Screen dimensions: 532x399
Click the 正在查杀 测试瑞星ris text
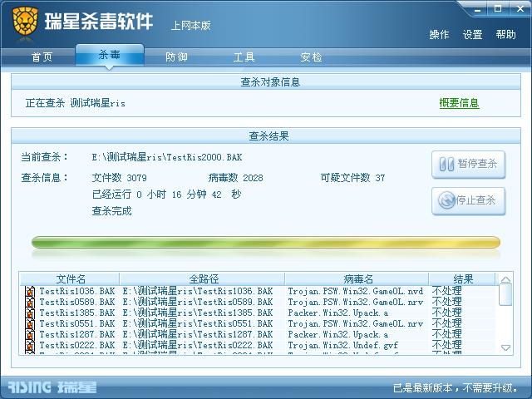(76, 103)
